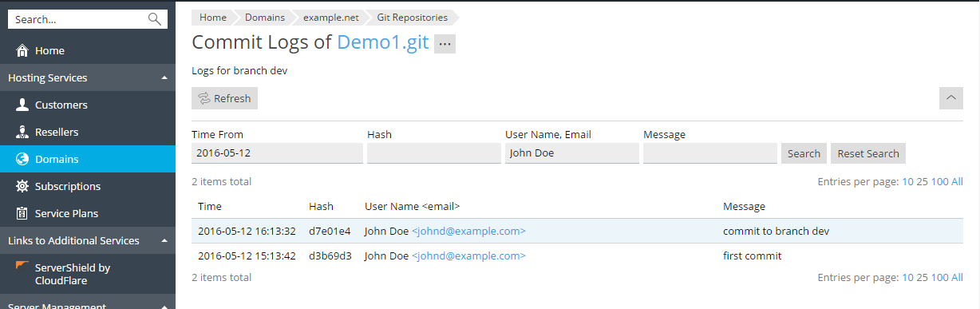Click the Refresh button
The width and height of the screenshot is (980, 309).
pos(224,98)
